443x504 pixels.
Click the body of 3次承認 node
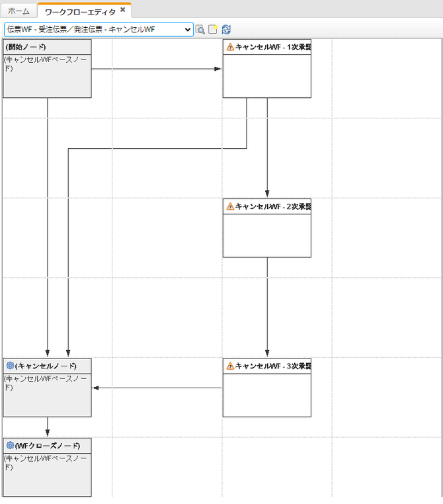[267, 395]
